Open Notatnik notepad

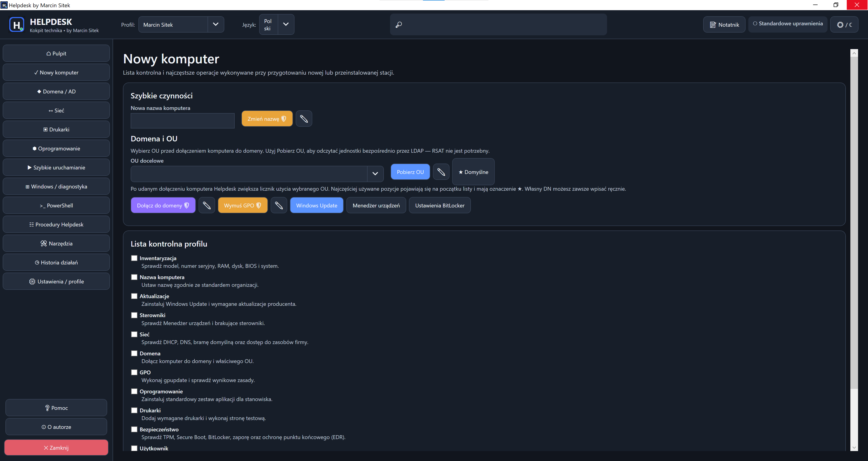click(724, 25)
